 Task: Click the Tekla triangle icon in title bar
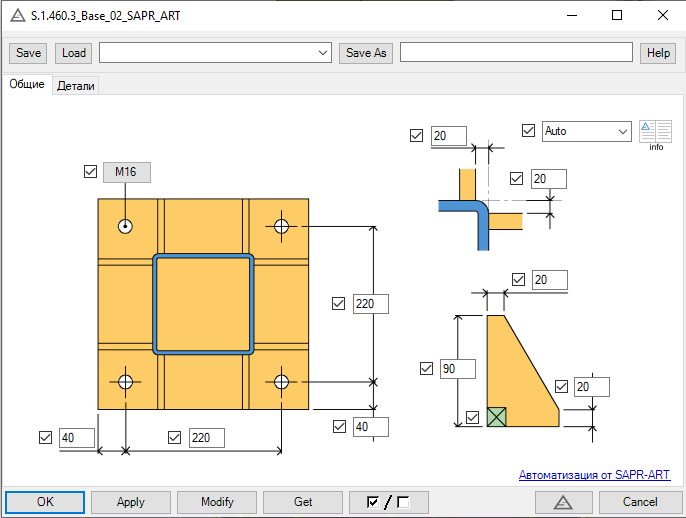(18, 16)
